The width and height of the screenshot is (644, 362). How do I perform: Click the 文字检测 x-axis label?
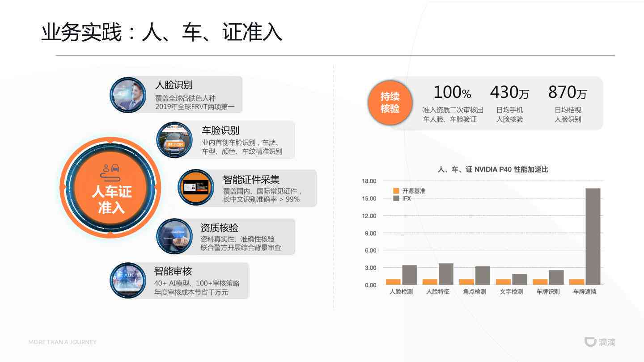pyautogui.click(x=511, y=292)
